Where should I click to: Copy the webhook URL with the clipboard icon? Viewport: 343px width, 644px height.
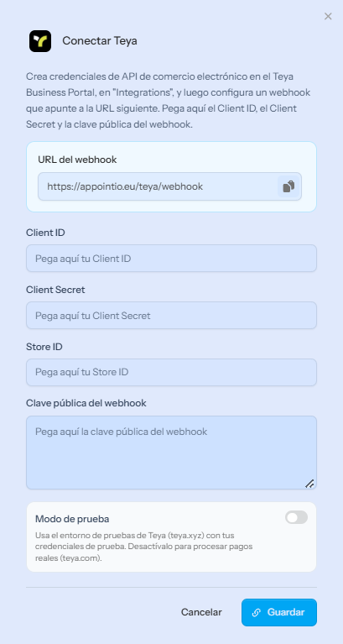coord(288,186)
